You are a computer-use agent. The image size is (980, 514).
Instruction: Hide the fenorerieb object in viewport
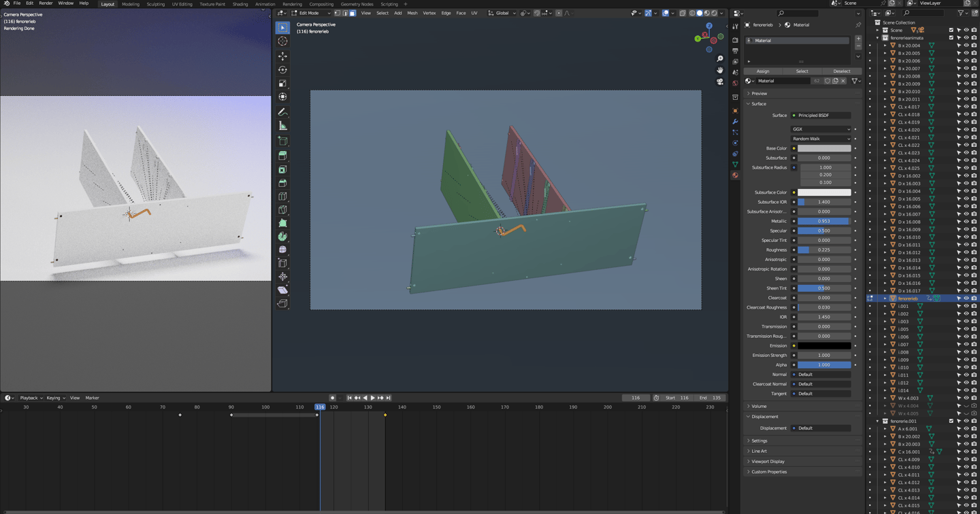click(965, 298)
